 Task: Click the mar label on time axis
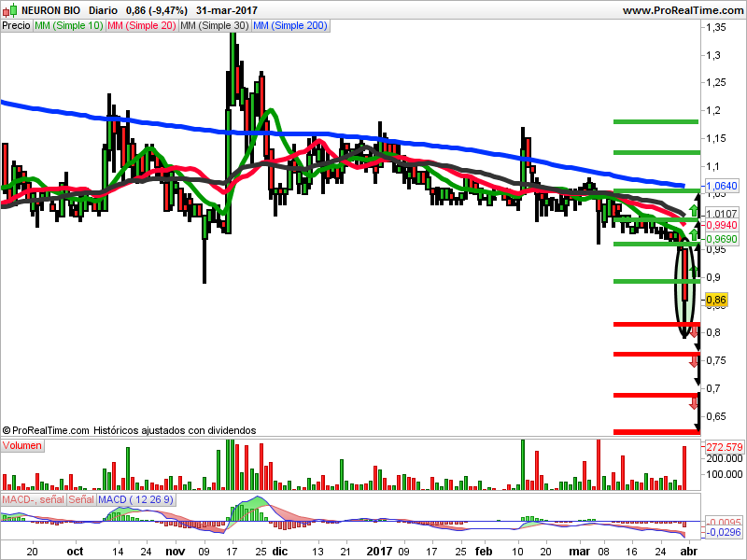[580, 552]
